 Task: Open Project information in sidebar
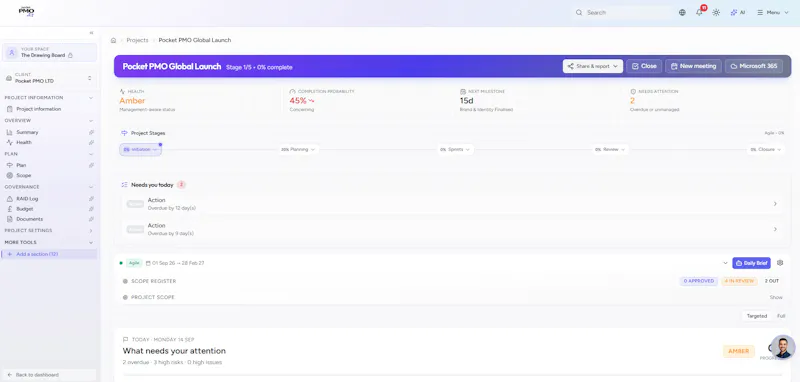39,109
